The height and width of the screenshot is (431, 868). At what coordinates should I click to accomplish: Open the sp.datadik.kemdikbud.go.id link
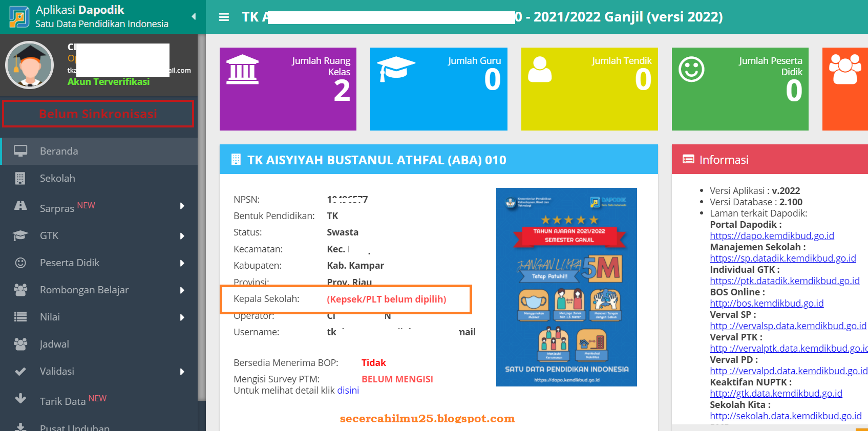click(x=783, y=258)
